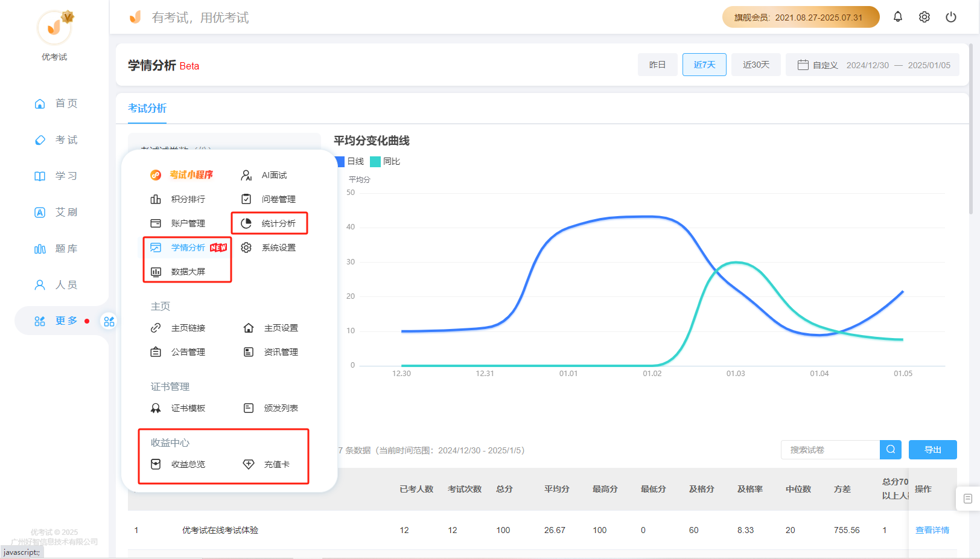Image resolution: width=980 pixels, height=559 pixels.
Task: Click the 优考试在线考试体验 row name
Action: point(220,530)
